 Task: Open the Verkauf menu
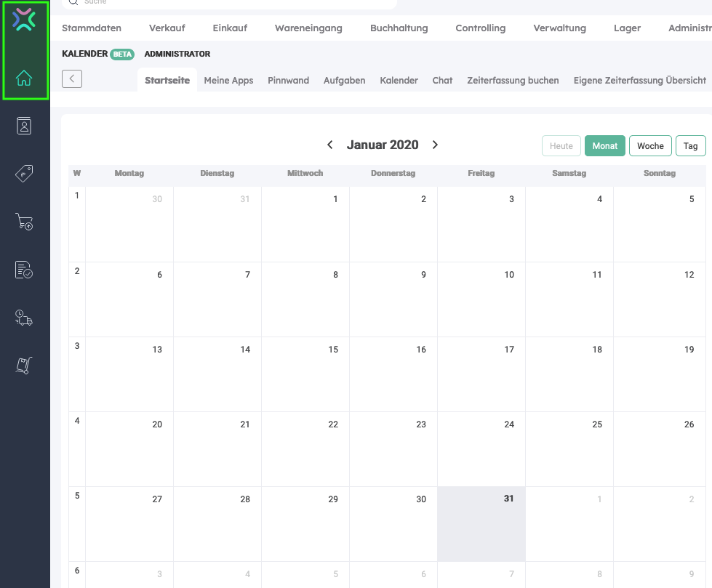(167, 28)
